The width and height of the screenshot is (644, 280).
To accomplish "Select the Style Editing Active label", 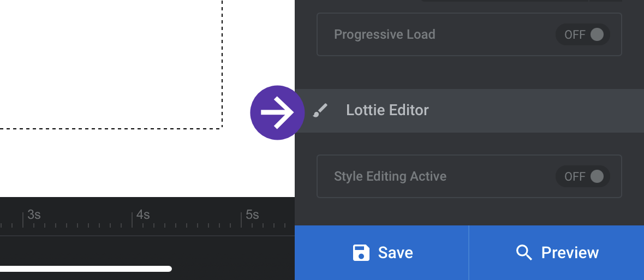I will tap(390, 176).
